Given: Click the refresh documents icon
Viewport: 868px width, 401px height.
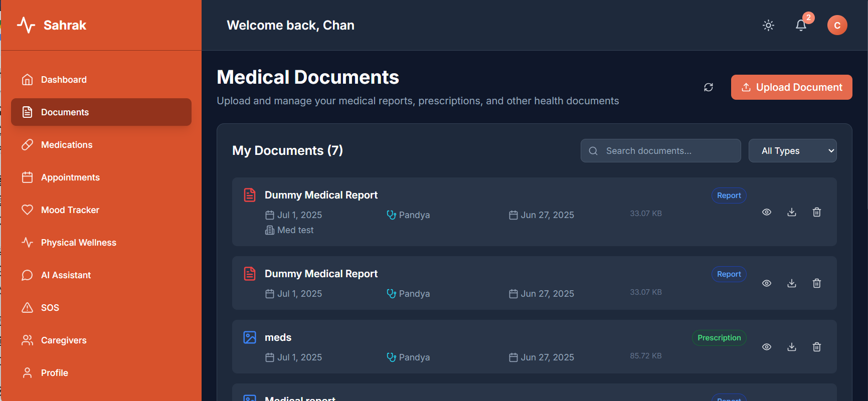Looking at the screenshot, I should [708, 87].
